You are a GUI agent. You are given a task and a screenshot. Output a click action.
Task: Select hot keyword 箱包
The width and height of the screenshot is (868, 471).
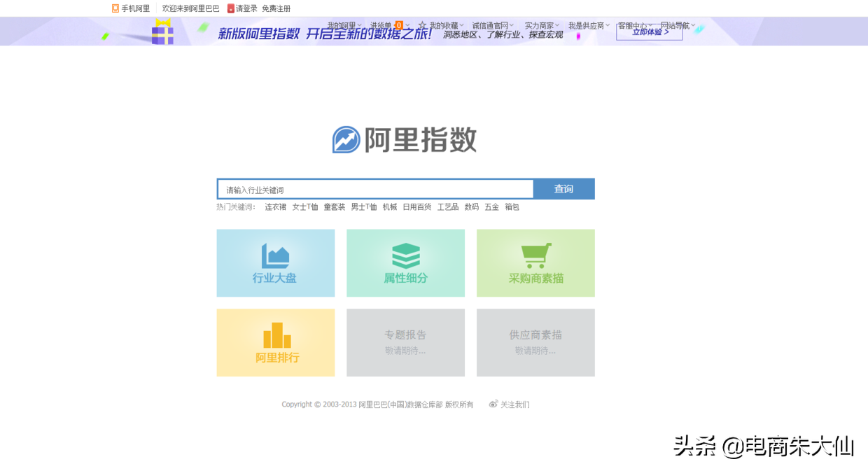click(x=512, y=207)
